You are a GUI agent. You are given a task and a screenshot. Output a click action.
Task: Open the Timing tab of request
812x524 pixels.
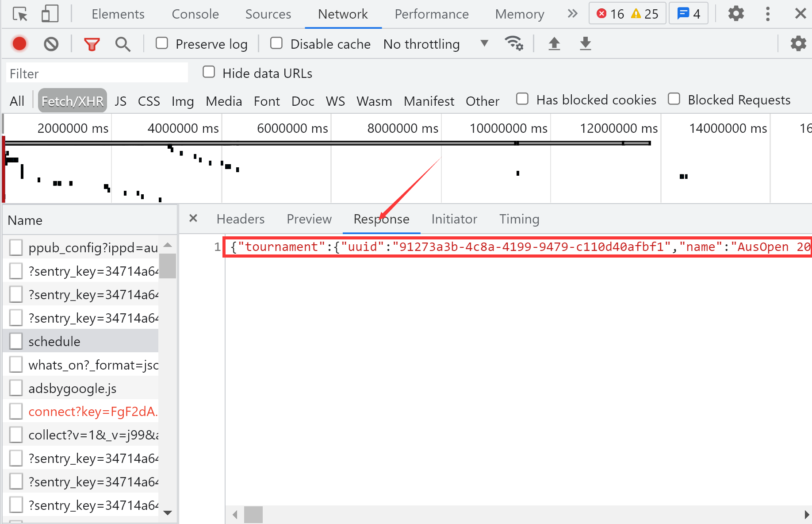(519, 219)
